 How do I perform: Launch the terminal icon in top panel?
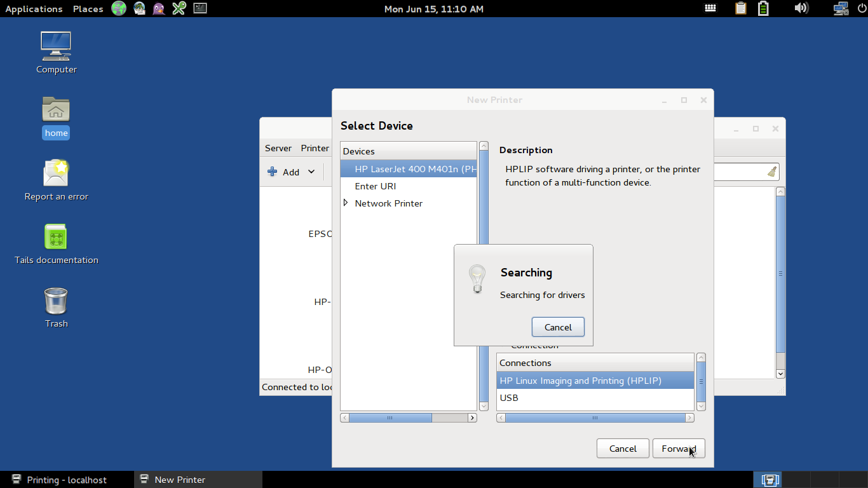[x=200, y=8]
